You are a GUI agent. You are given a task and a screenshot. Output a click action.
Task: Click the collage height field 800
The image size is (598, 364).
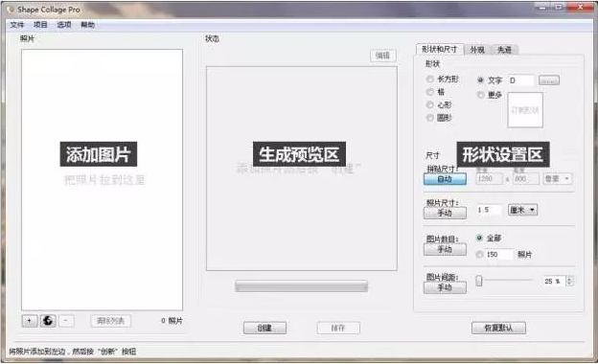click(x=525, y=179)
